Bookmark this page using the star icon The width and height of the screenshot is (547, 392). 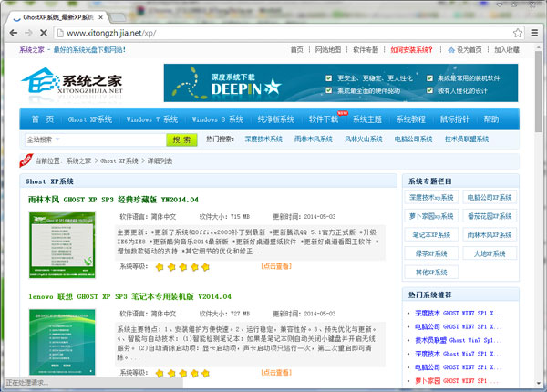518,33
